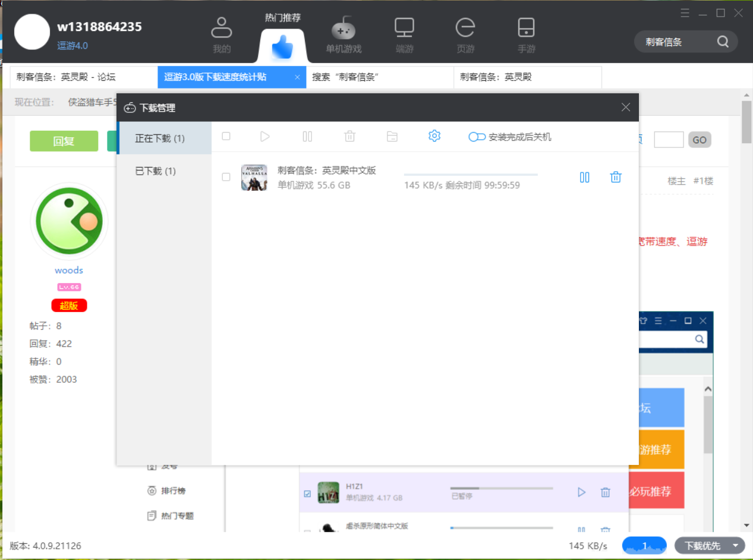The image size is (753, 560).
Task: Toggle 安装完成后关机 switch
Action: point(477,137)
